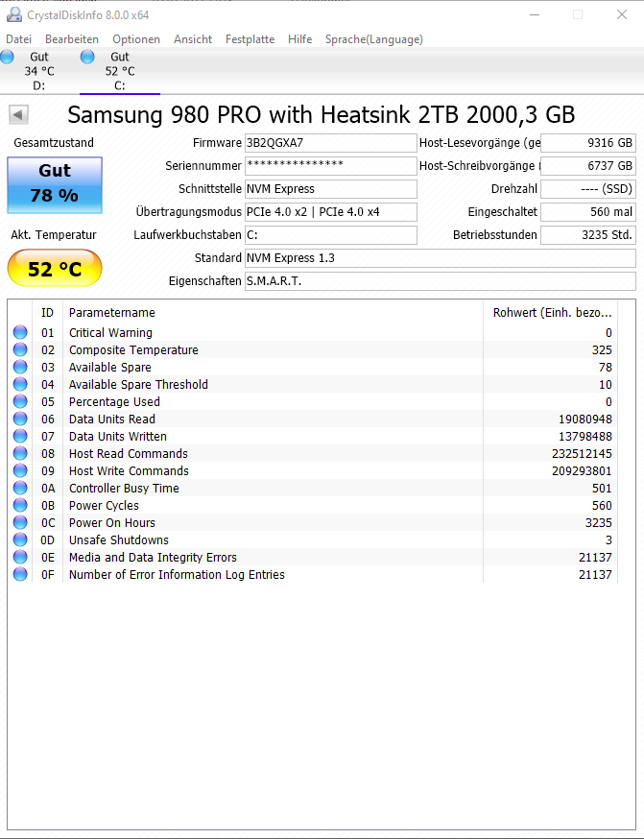
Task: Click the Betriebsstunden value 3235 Std.
Action: (587, 235)
